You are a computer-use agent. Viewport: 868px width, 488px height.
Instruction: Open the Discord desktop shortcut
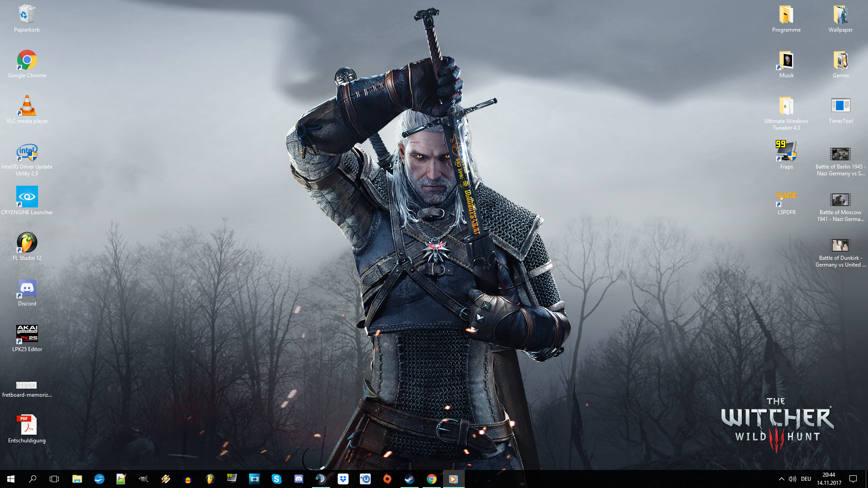coord(27,288)
